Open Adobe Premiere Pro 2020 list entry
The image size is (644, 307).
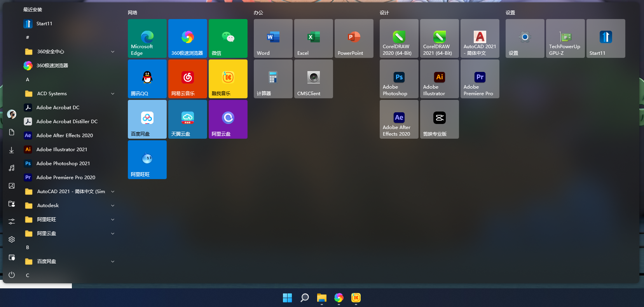point(70,178)
